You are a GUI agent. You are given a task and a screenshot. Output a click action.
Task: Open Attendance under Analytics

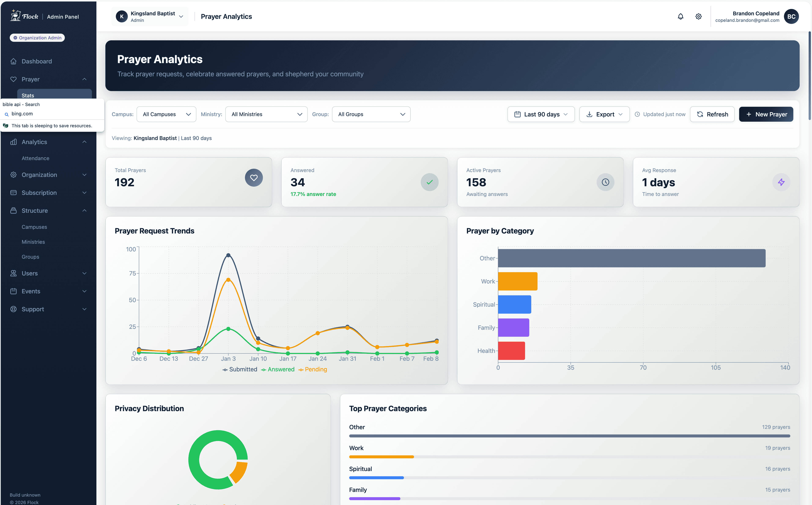coord(36,158)
